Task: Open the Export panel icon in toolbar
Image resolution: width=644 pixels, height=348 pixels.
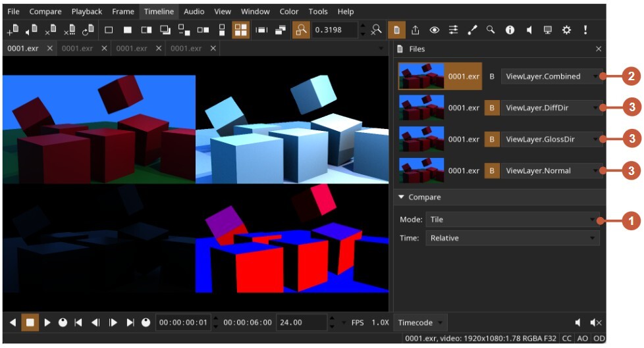Action: (416, 30)
